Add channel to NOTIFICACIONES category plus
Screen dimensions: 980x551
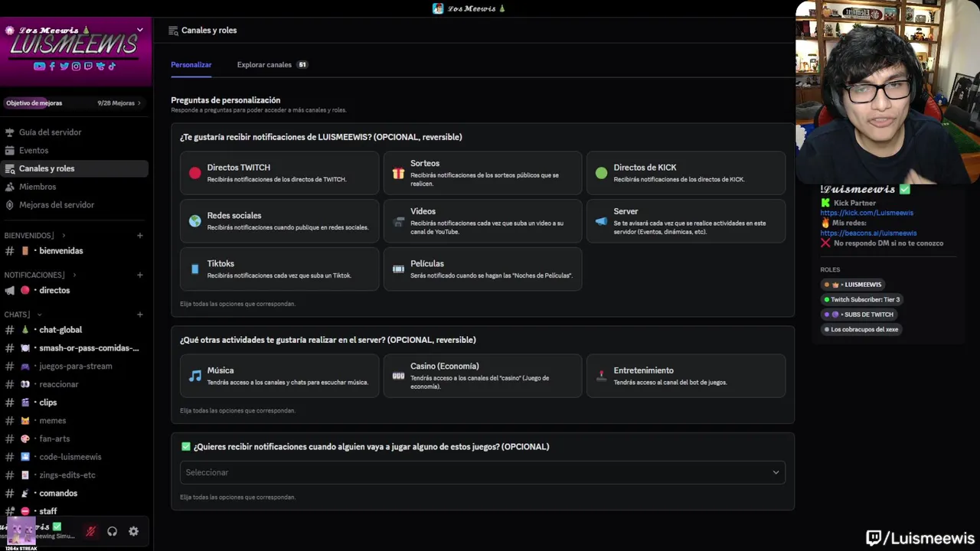pos(140,275)
